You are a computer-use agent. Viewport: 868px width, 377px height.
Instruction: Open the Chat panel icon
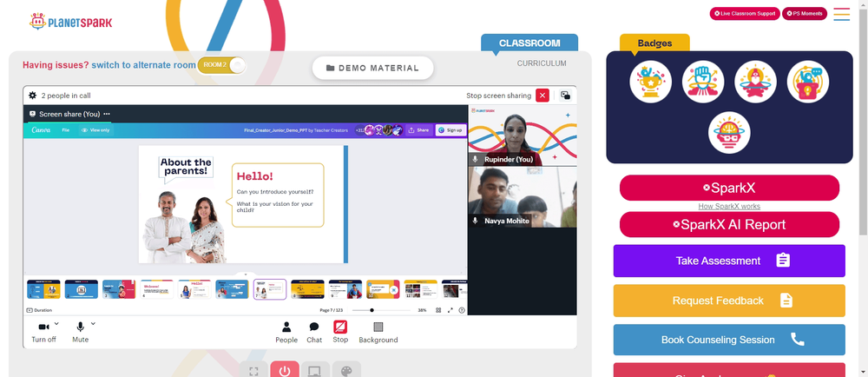(x=314, y=331)
